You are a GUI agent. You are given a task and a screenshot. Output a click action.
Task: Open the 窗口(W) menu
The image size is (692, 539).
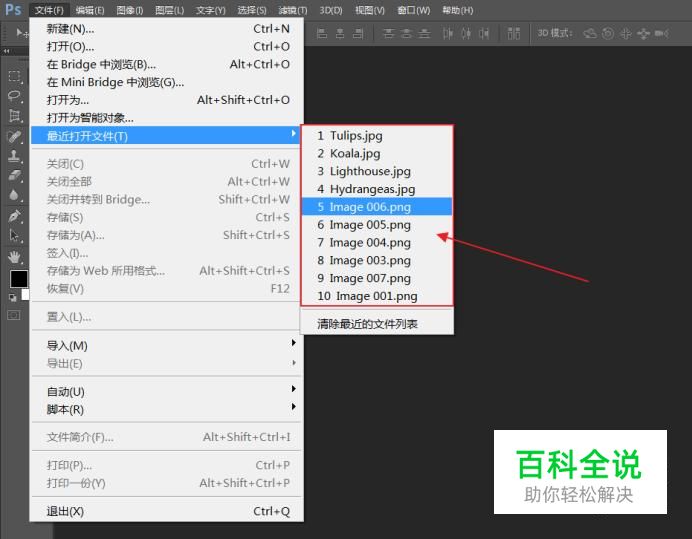[414, 10]
